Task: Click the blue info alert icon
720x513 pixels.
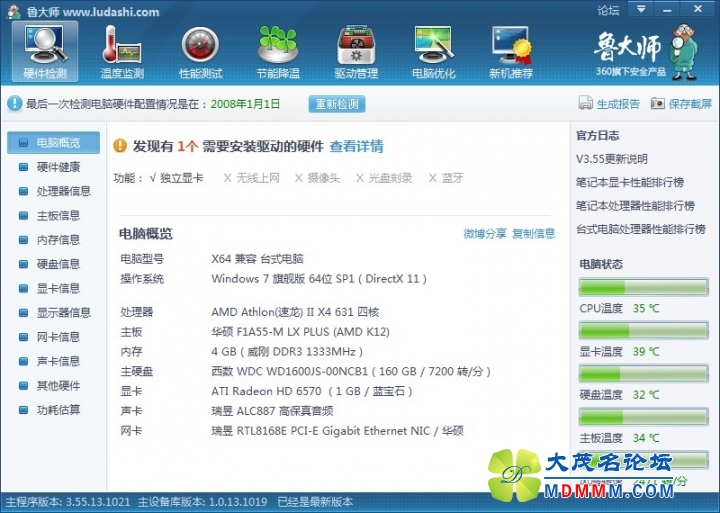Action: [14, 103]
